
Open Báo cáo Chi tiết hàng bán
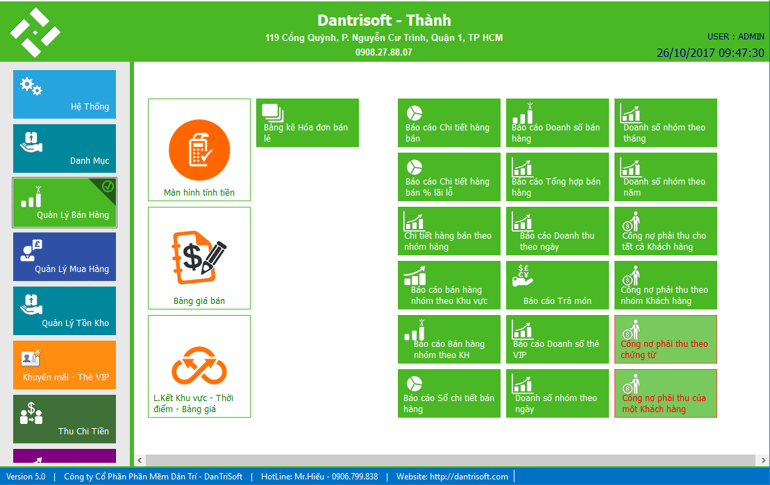pos(449,123)
